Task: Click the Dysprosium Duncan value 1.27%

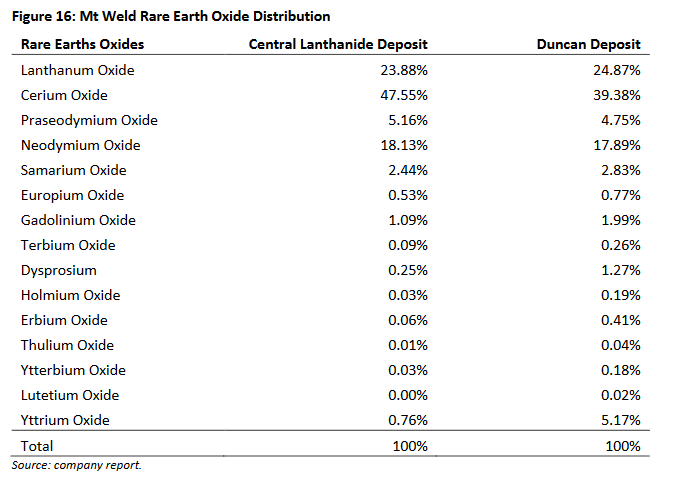Action: click(619, 270)
